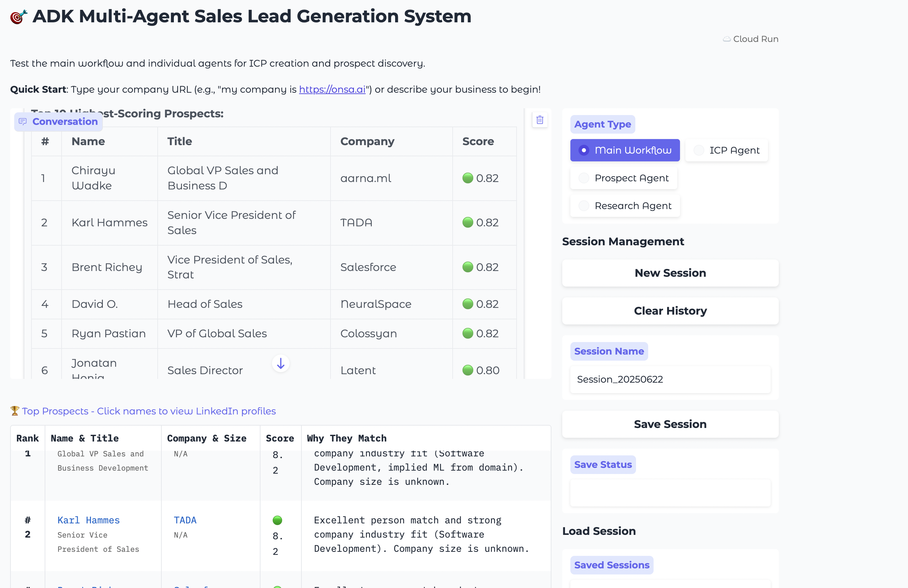
Task: Click the Conversation chat bubble icon
Action: pyautogui.click(x=23, y=121)
